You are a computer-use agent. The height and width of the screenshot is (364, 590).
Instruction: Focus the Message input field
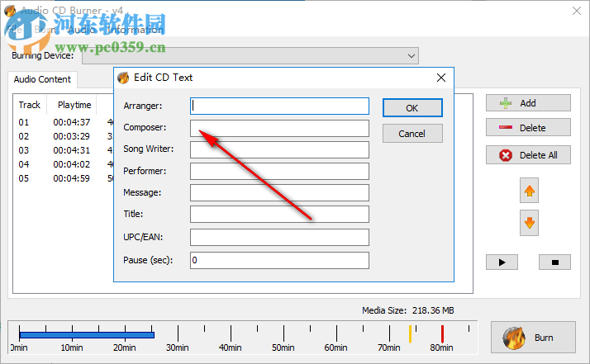point(279,192)
